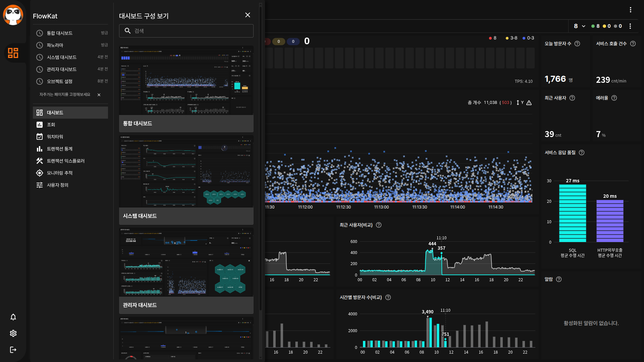Open 워치타워 menu item
The image size is (644, 362).
click(55, 137)
